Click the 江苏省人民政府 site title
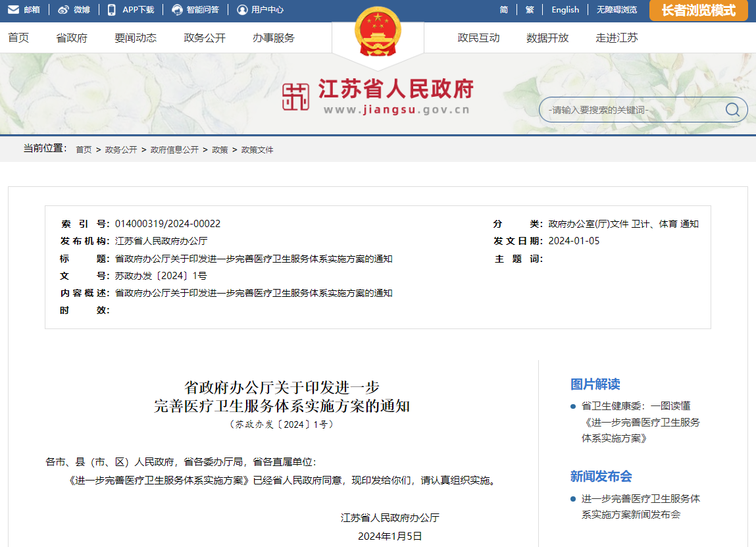756x547 pixels. [396, 89]
